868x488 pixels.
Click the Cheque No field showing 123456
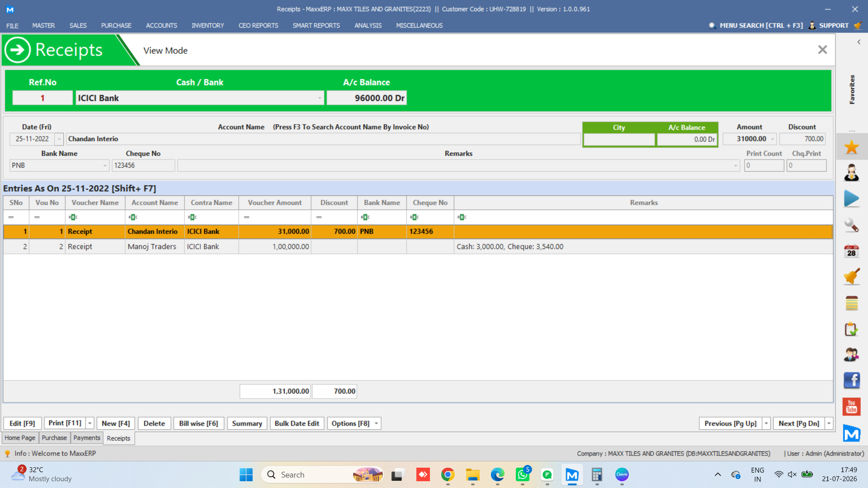click(x=143, y=165)
